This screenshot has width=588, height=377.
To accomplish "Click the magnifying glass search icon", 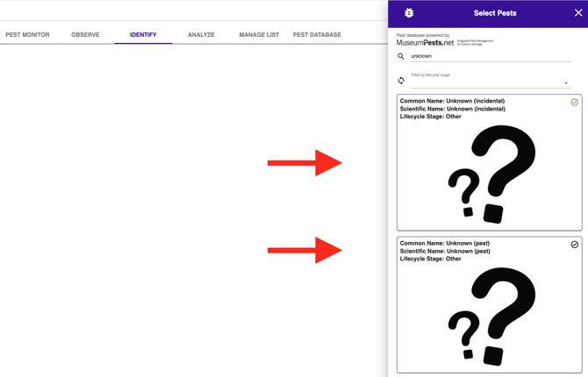I will coord(401,56).
